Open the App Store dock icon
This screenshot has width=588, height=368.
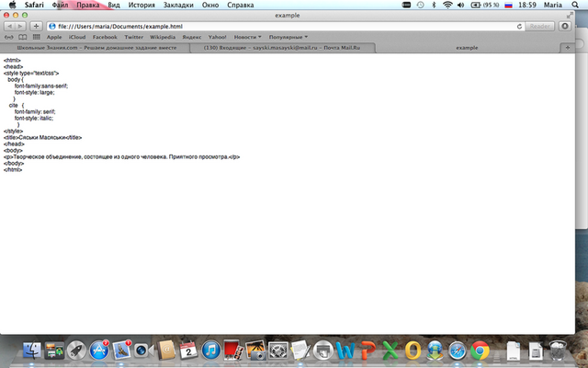click(x=99, y=351)
